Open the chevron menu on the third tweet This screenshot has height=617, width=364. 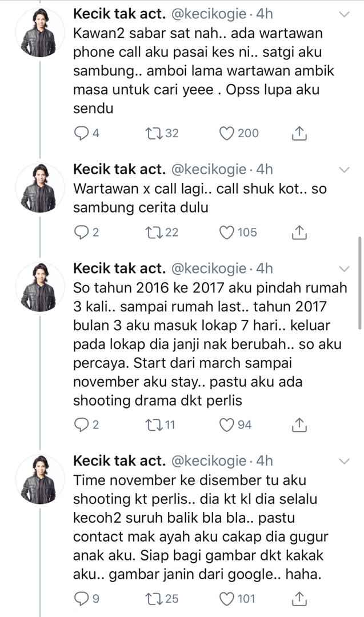(x=345, y=269)
